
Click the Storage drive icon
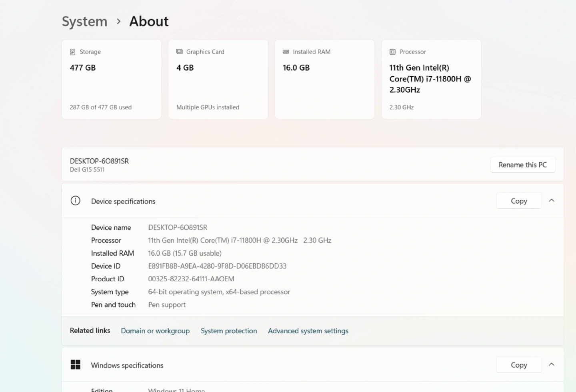click(x=73, y=52)
